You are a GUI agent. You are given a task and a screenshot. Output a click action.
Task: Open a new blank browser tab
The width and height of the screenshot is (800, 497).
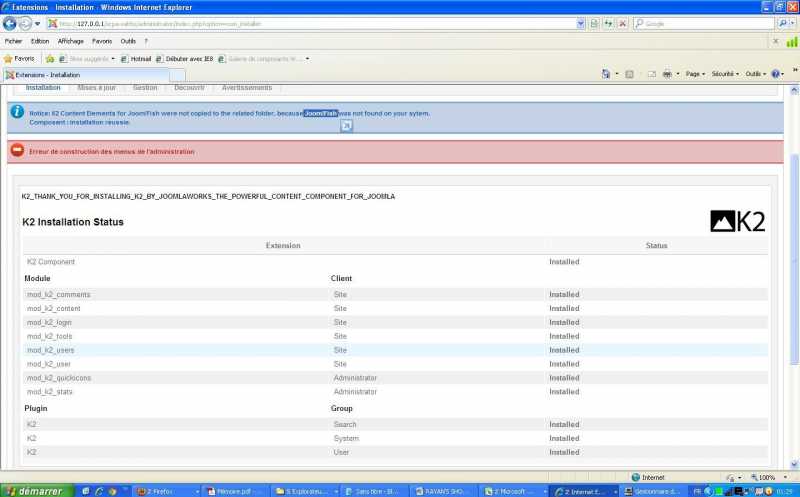(177, 75)
